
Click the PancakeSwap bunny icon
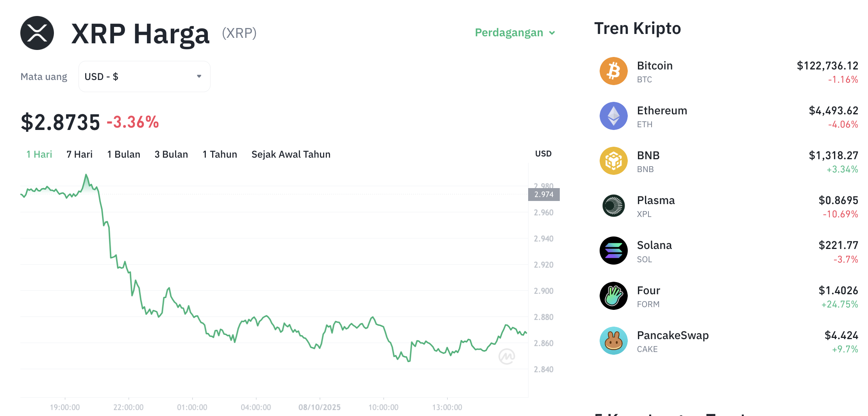click(613, 341)
